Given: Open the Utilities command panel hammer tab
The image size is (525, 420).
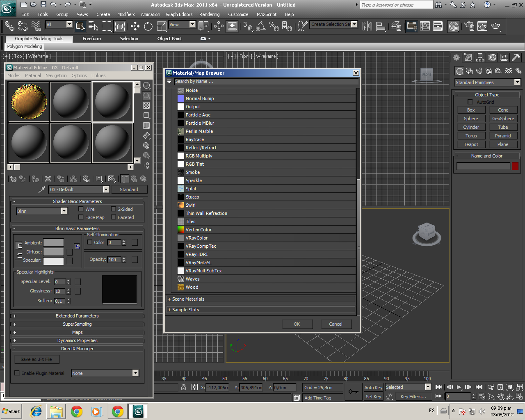Looking at the screenshot, I should (x=516, y=57).
